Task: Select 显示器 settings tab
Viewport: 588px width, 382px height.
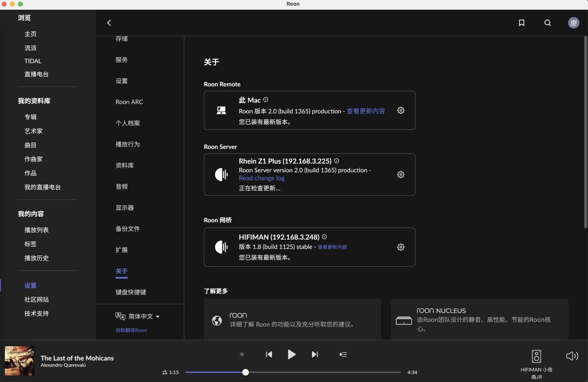Action: click(x=125, y=208)
